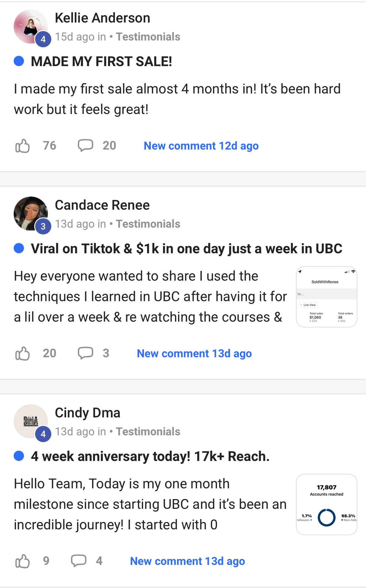366x588 pixels.
Task: Open comments on Kellie Anderson's post
Action: [x=86, y=146]
